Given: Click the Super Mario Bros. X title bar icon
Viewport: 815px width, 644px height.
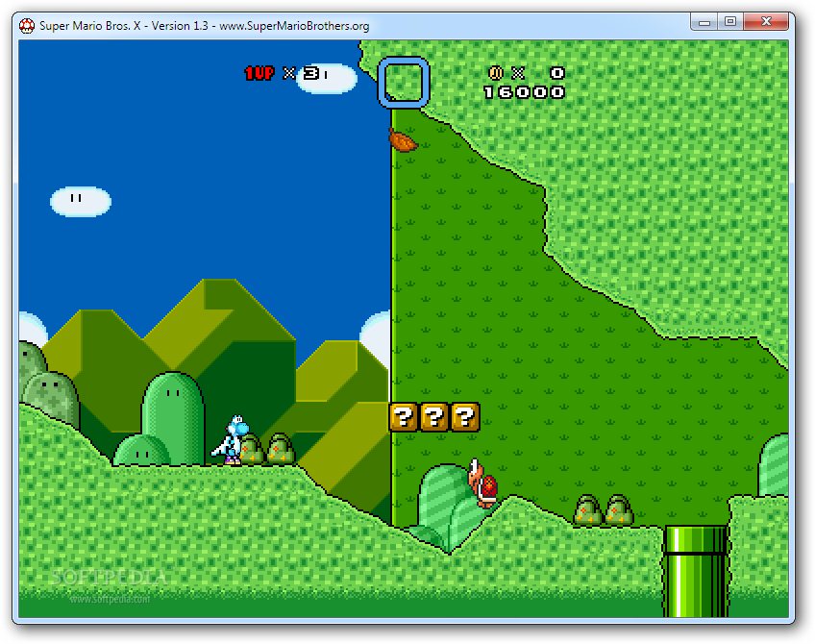Looking at the screenshot, I should pyautogui.click(x=27, y=25).
